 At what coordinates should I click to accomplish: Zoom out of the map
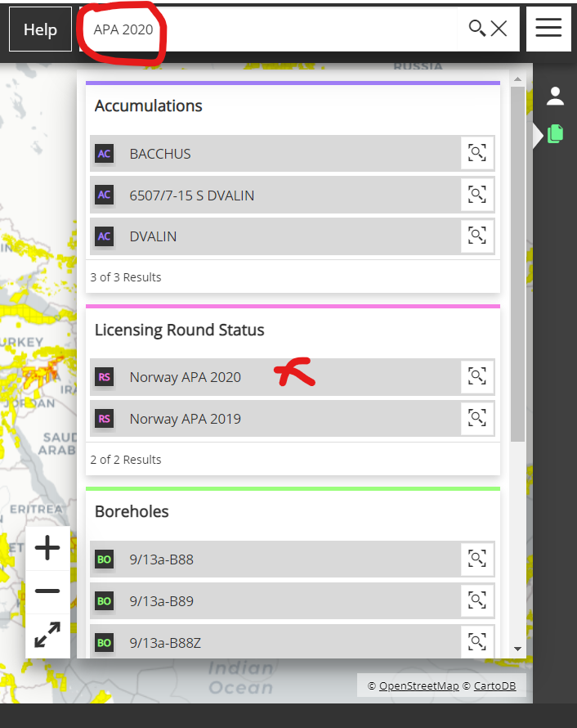[x=47, y=591]
